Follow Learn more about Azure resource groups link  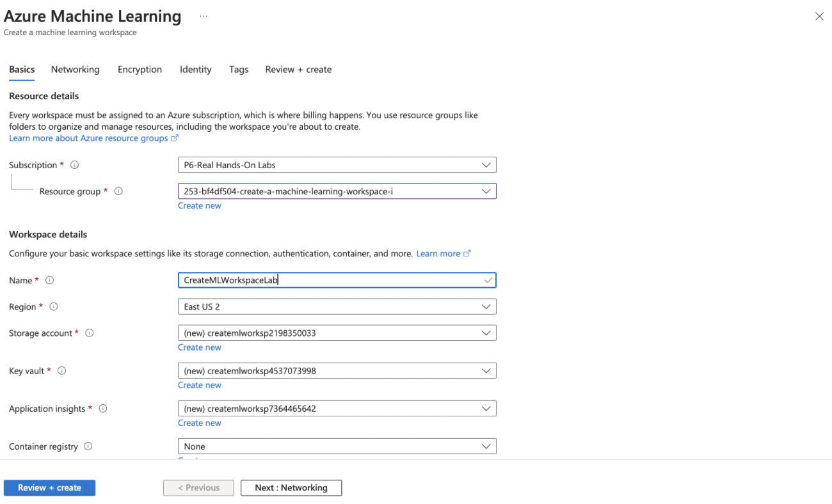pyautogui.click(x=89, y=138)
